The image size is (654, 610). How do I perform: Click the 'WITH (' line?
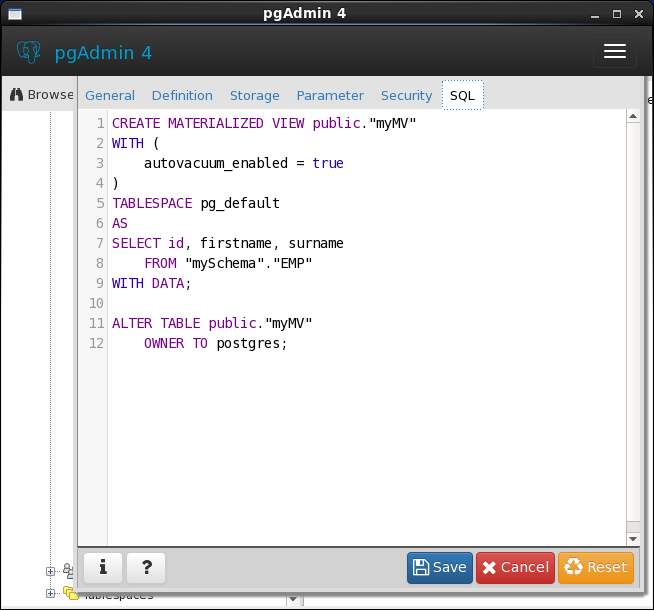tap(136, 143)
